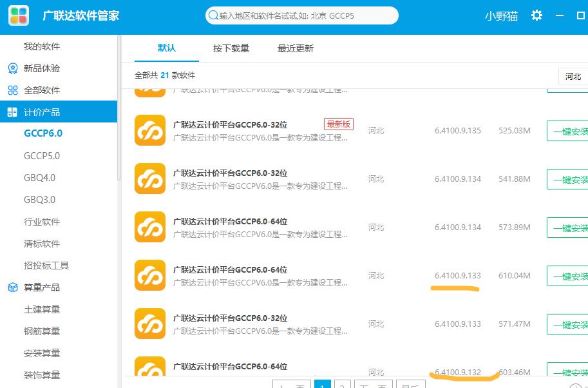
Task: Open the 河北 region dropdown
Action: point(573,77)
